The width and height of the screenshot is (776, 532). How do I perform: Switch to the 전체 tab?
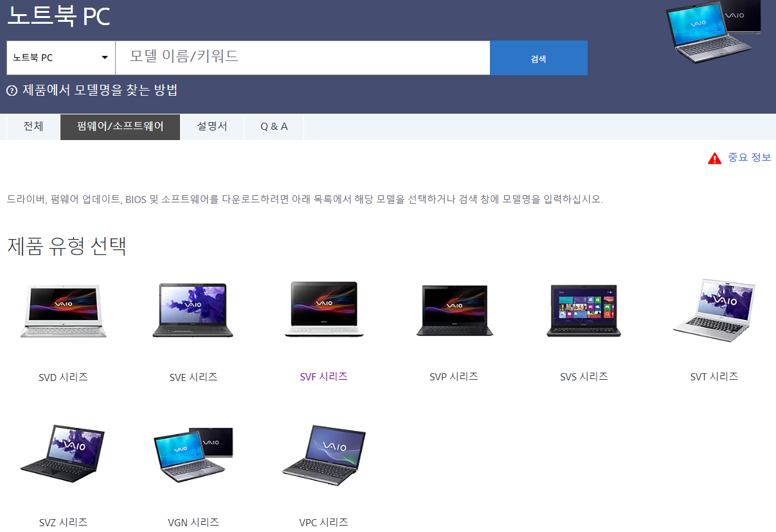(x=33, y=127)
